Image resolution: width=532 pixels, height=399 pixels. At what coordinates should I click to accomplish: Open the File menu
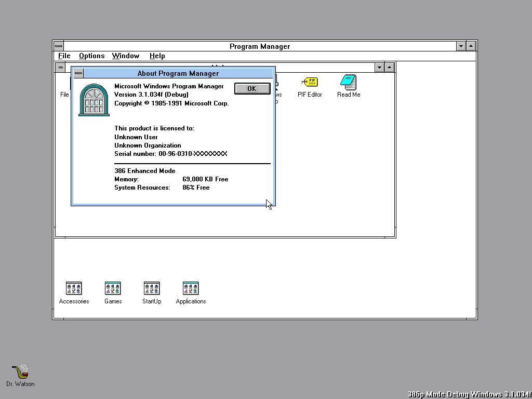coord(64,56)
